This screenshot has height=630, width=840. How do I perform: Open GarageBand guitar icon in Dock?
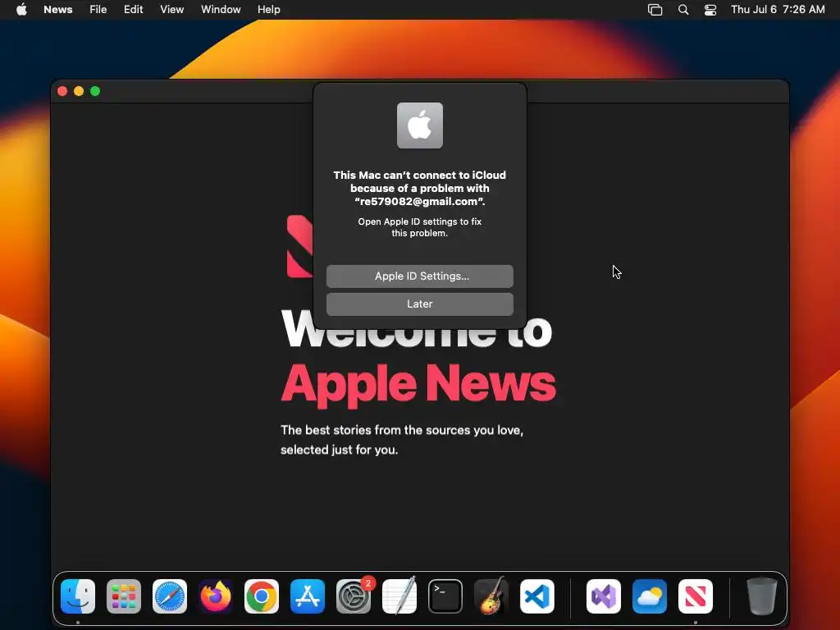(491, 596)
